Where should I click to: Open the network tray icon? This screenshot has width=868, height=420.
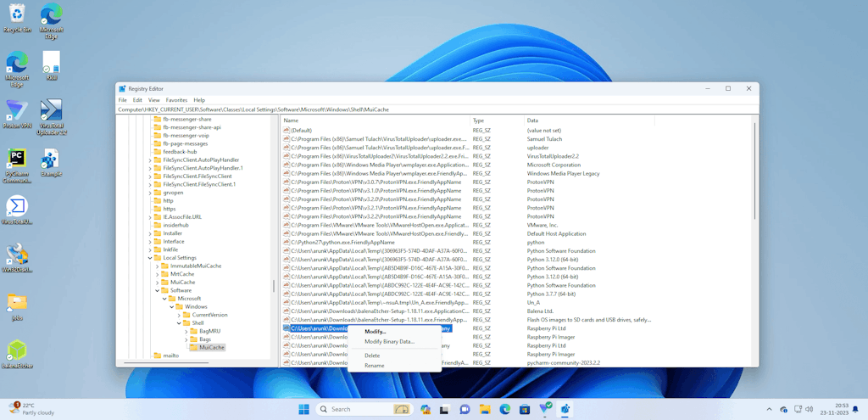(x=797, y=410)
